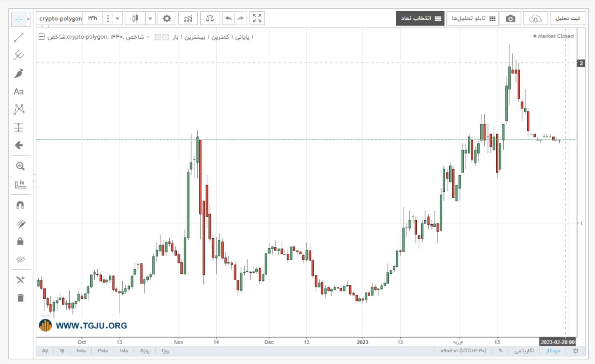Activate the zoom in magnifier tool
The image size is (595, 364).
pyautogui.click(x=20, y=166)
